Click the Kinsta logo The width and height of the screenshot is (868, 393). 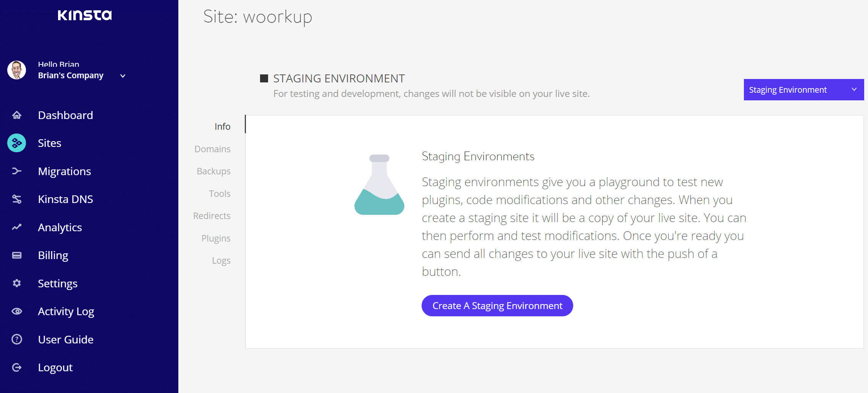click(85, 15)
